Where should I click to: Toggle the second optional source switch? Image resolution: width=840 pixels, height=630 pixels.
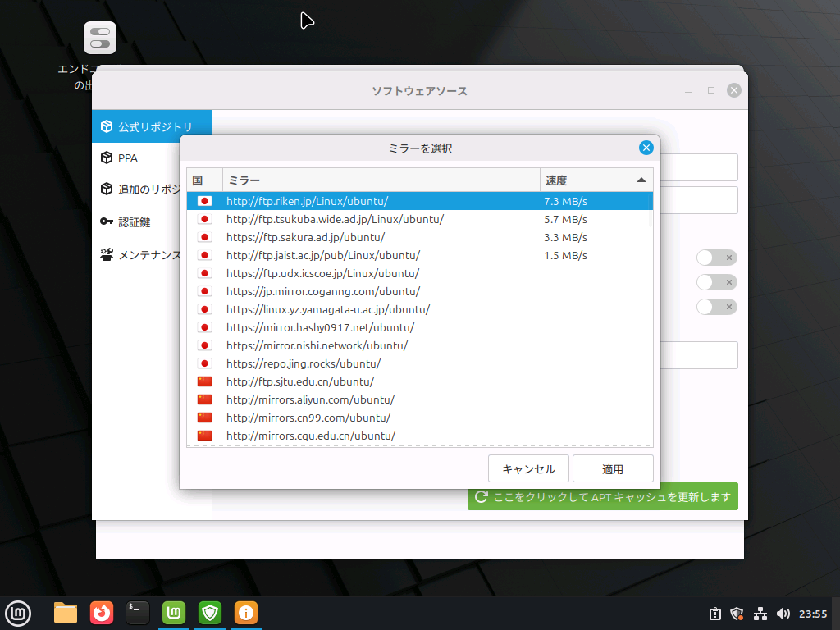click(x=716, y=282)
